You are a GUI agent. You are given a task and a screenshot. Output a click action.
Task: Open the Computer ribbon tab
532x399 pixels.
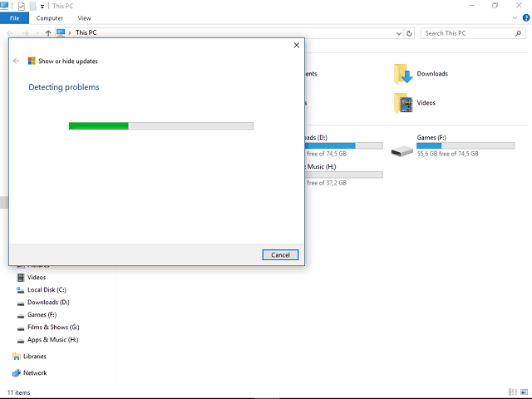coord(50,18)
